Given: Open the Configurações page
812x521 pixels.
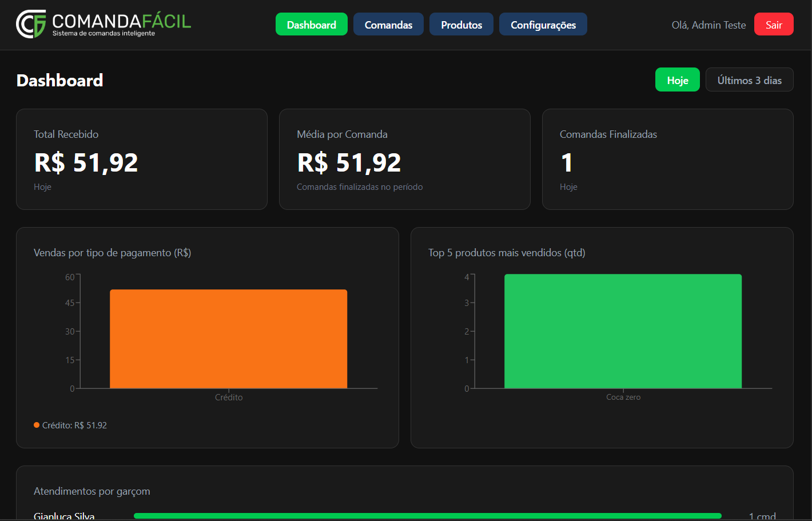Looking at the screenshot, I should click(543, 24).
